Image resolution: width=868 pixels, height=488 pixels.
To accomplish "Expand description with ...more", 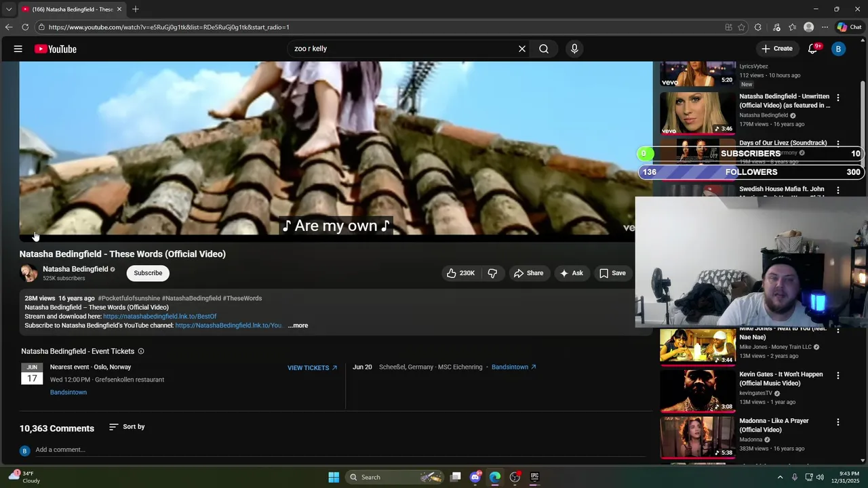I will point(298,325).
